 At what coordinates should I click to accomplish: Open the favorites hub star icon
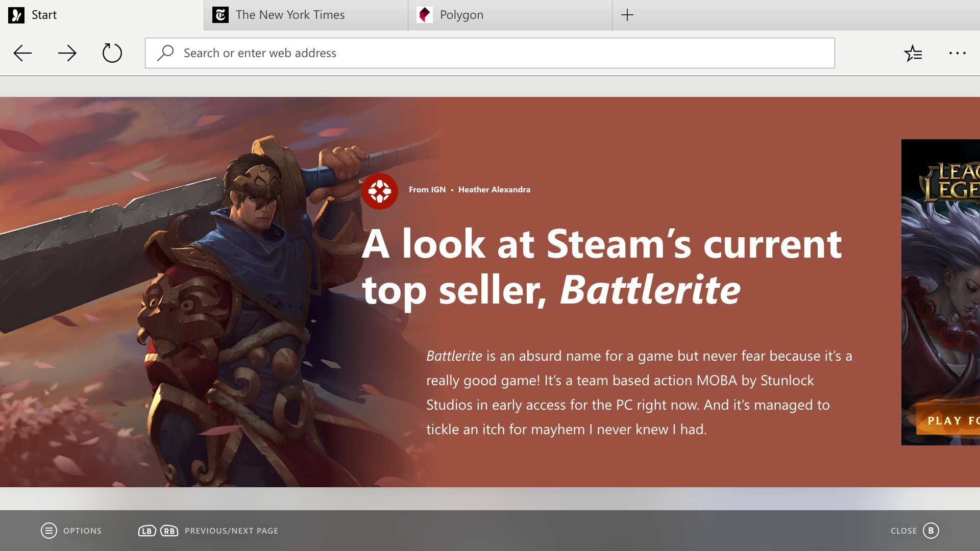(913, 53)
